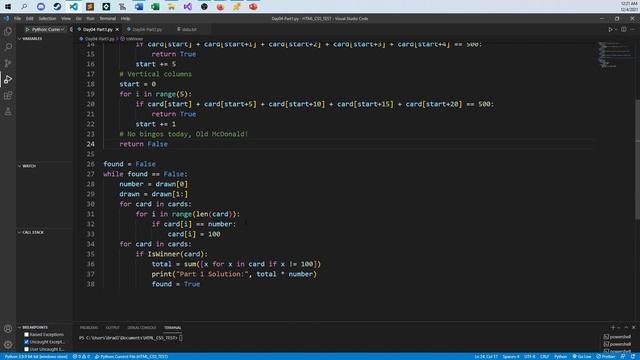Open notifications bell in status bar
The width and height of the screenshot is (640, 360).
633,356
